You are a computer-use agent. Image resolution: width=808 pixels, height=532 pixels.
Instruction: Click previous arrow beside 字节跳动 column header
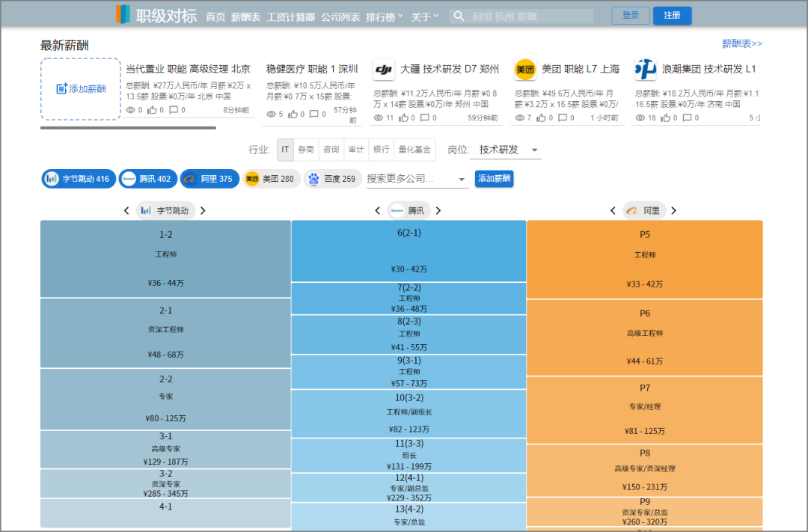[126, 210]
